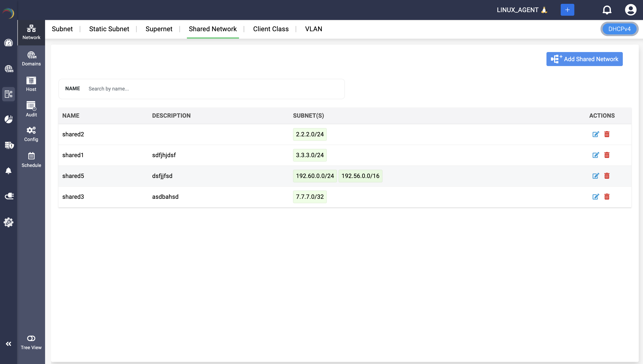Open the user profile avatar menu
Viewport: 643px width, 364px height.
[630, 10]
